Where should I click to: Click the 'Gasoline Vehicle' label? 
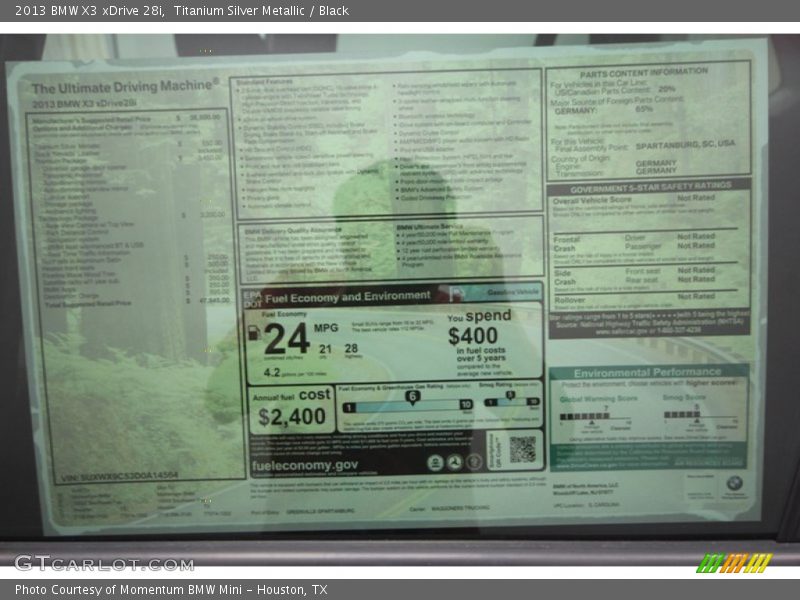coord(512,292)
